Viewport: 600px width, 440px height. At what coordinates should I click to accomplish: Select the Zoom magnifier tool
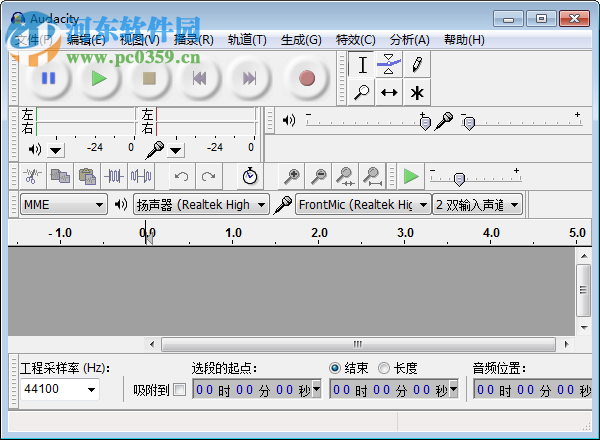click(x=362, y=92)
